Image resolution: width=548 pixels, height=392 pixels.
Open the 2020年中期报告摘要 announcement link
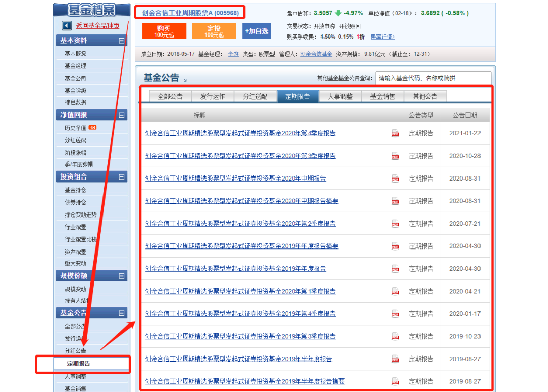(x=242, y=200)
